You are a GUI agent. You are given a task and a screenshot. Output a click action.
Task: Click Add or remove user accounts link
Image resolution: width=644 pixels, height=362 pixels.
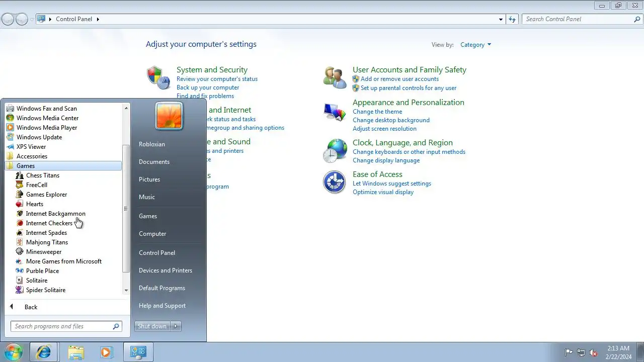pos(399,79)
